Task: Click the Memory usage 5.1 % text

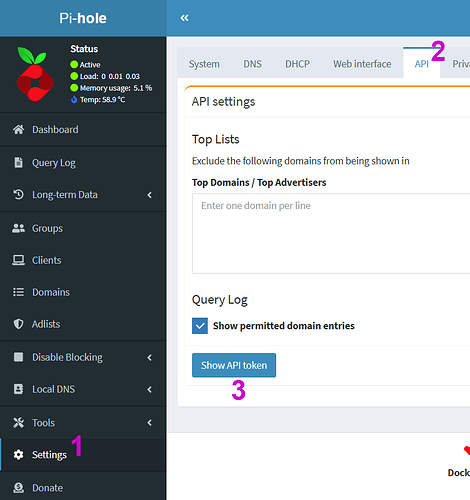Action: coord(116,88)
